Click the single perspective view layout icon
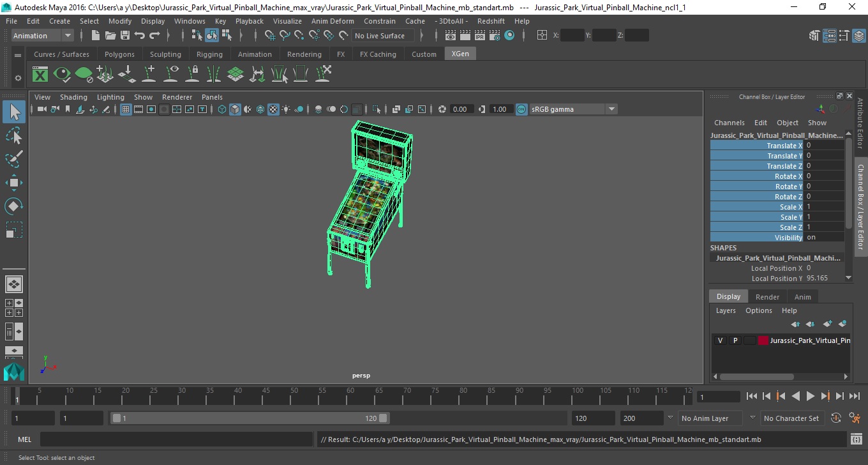 click(14, 284)
